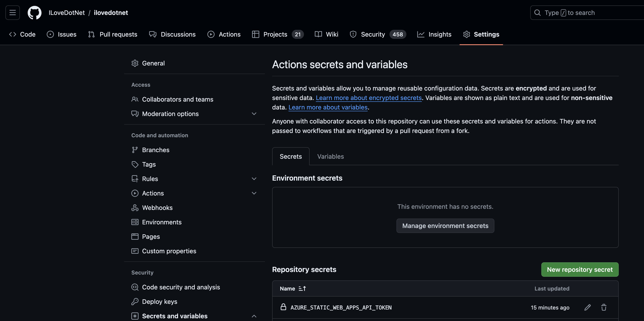Click the Wiki book icon
This screenshot has width=644, height=321.
pos(318,34)
